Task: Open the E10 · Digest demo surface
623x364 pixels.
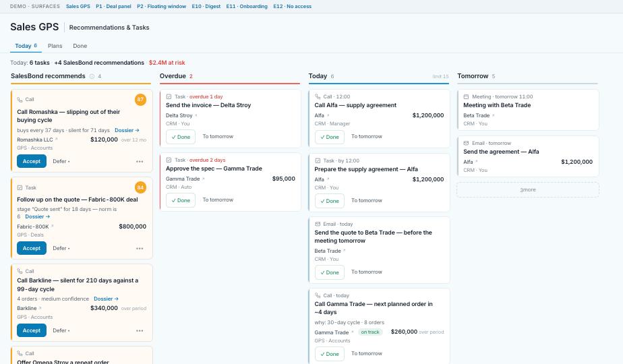Action: click(206, 6)
